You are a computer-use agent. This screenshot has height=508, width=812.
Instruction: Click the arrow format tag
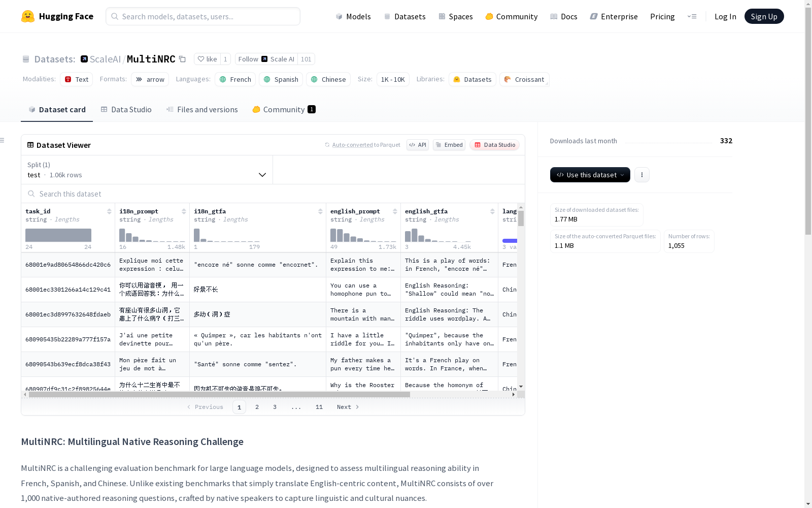tap(150, 79)
